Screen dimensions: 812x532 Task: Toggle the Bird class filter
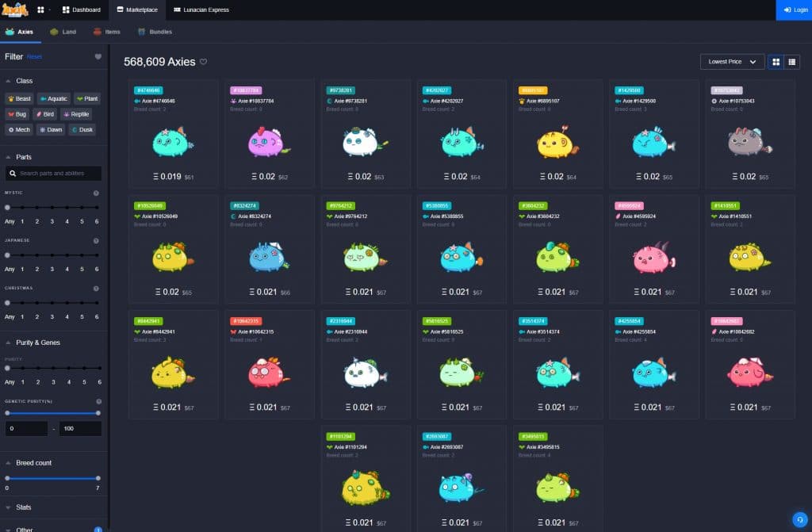[45, 114]
